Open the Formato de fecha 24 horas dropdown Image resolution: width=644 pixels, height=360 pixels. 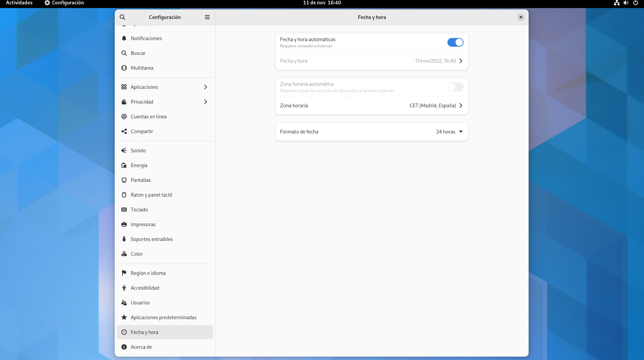(x=449, y=132)
